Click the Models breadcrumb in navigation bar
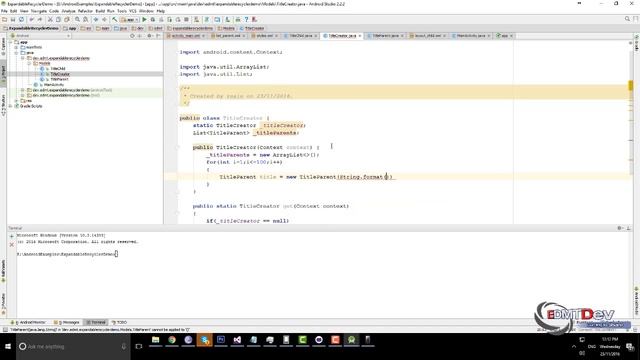The height and width of the screenshot is (360, 640). point(227,28)
